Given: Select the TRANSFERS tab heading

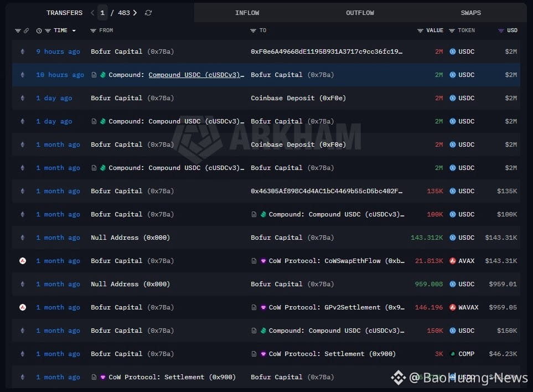Looking at the screenshot, I should (64, 13).
